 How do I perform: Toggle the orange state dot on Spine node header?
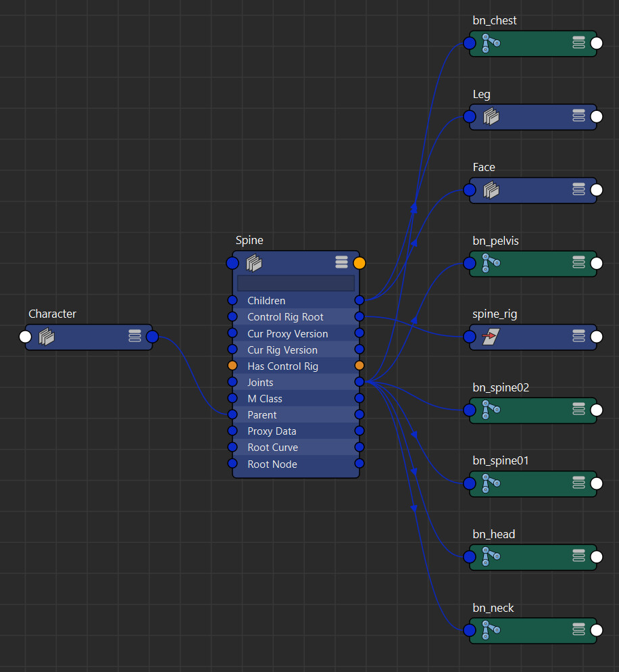point(360,262)
